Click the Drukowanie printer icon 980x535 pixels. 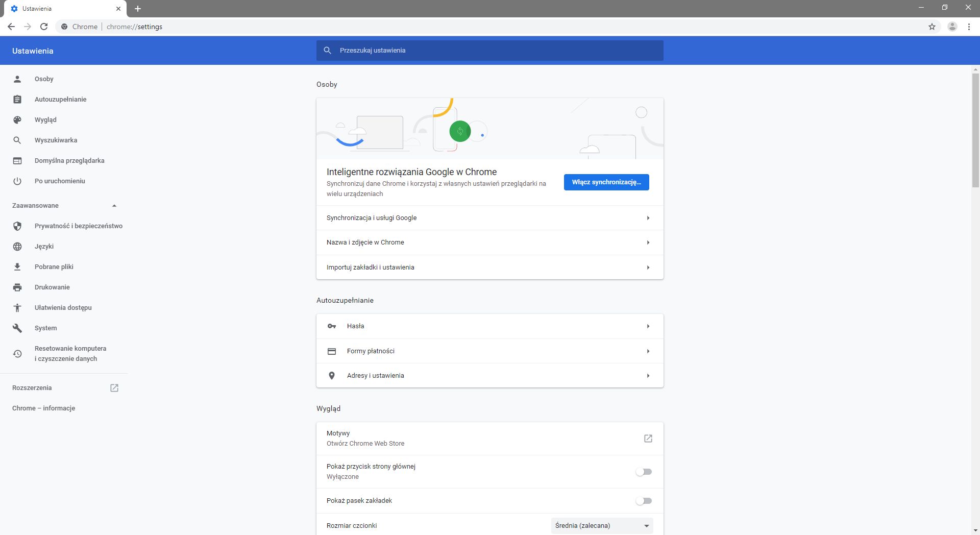[x=17, y=287]
